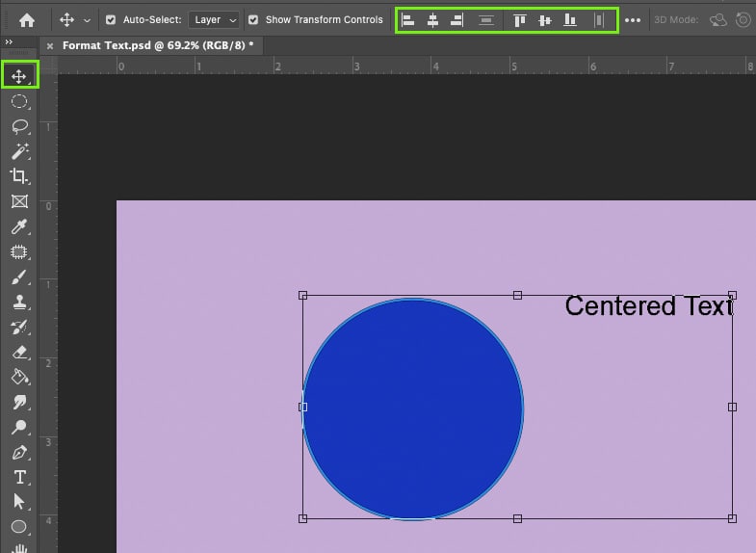This screenshot has width=756, height=553.
Task: Select the Eraser tool
Action: (x=18, y=353)
